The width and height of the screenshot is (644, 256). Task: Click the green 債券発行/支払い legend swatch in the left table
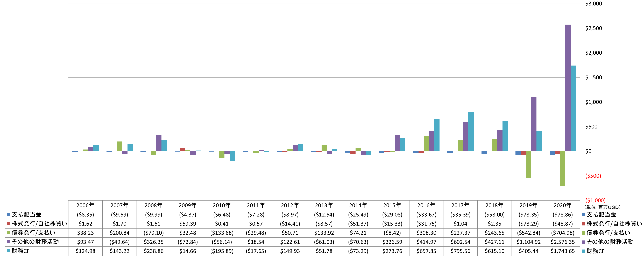[8, 233]
